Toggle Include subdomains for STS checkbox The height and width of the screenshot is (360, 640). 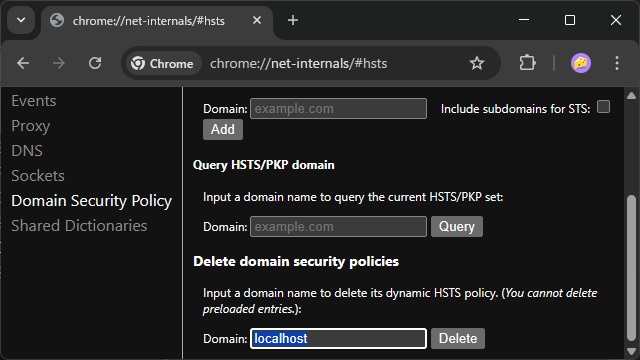click(603, 107)
